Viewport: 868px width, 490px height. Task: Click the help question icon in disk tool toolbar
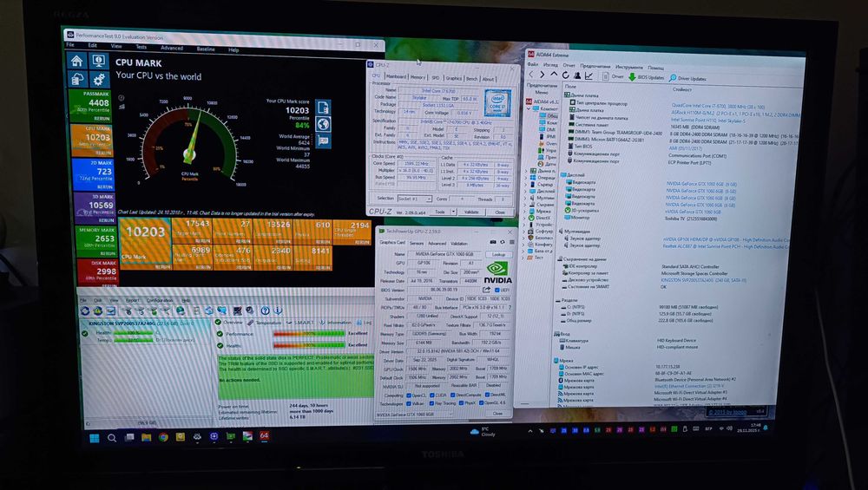[x=265, y=310]
